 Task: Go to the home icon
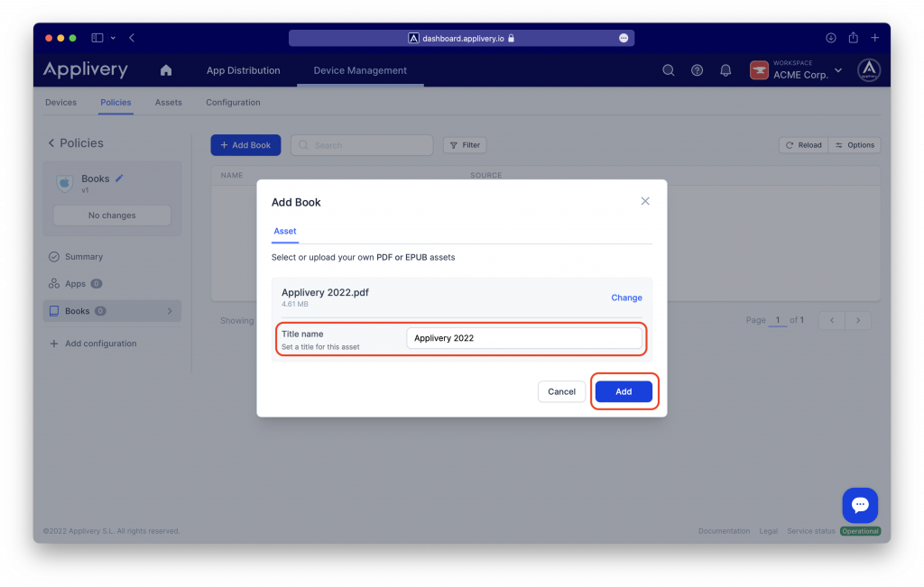click(166, 70)
